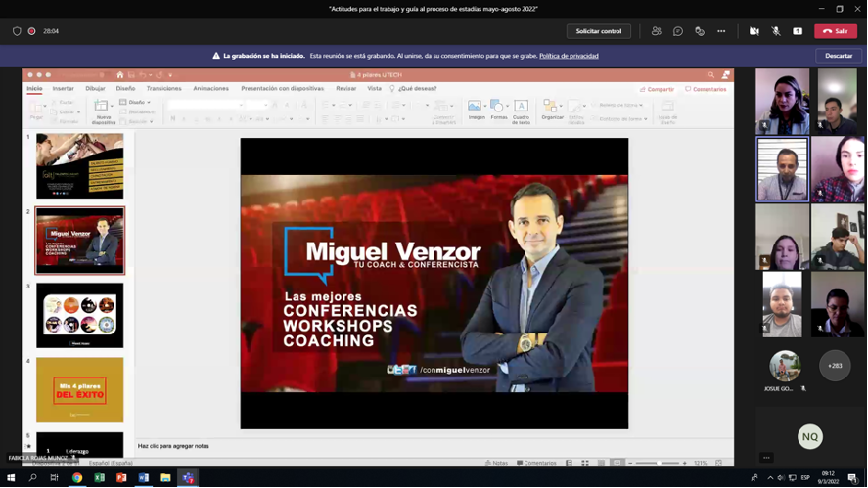868x488 pixels.
Task: Click the +283 more participants bubble
Action: point(835,366)
